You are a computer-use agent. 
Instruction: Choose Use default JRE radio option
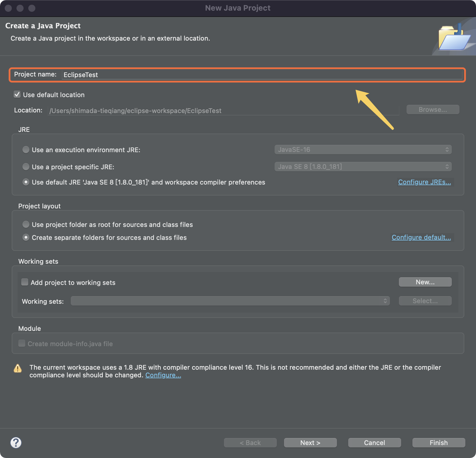point(26,182)
